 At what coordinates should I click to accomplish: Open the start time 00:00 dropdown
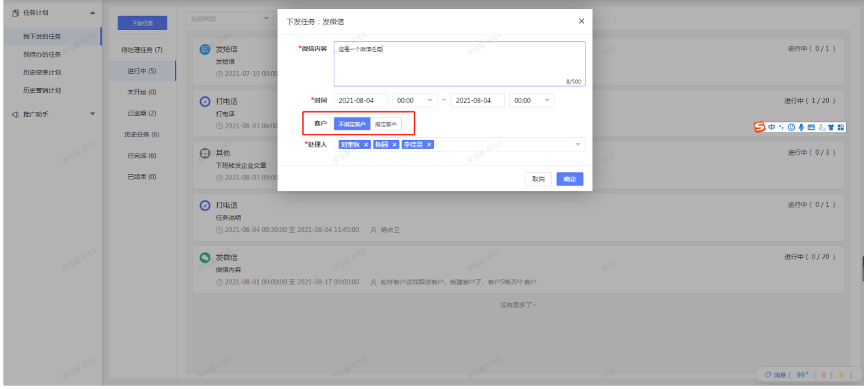pos(414,101)
